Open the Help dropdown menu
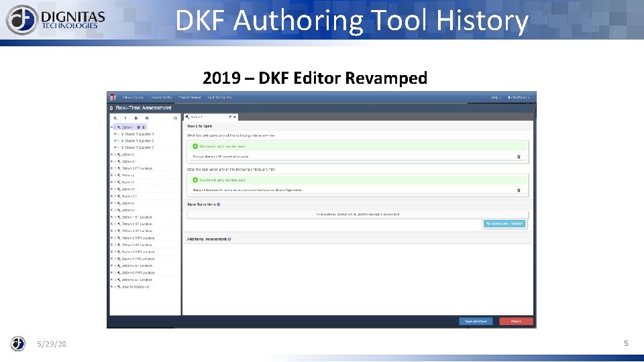The width and height of the screenshot is (644, 362). point(496,97)
